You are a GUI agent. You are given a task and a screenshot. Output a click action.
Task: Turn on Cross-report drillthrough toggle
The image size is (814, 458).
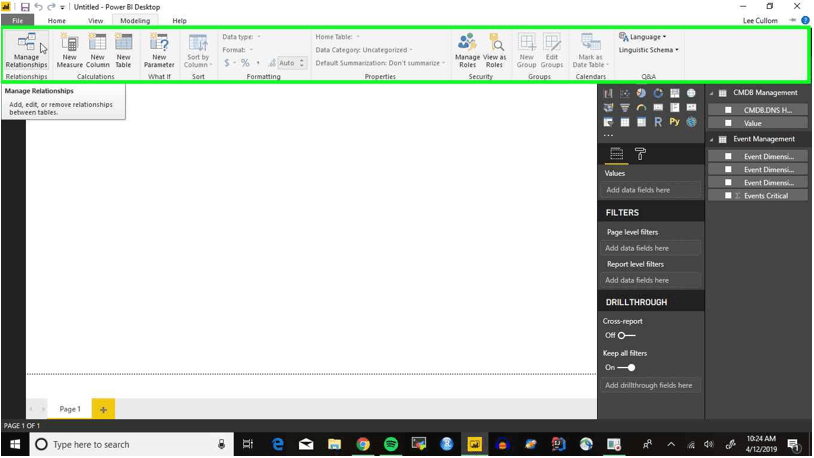click(626, 335)
